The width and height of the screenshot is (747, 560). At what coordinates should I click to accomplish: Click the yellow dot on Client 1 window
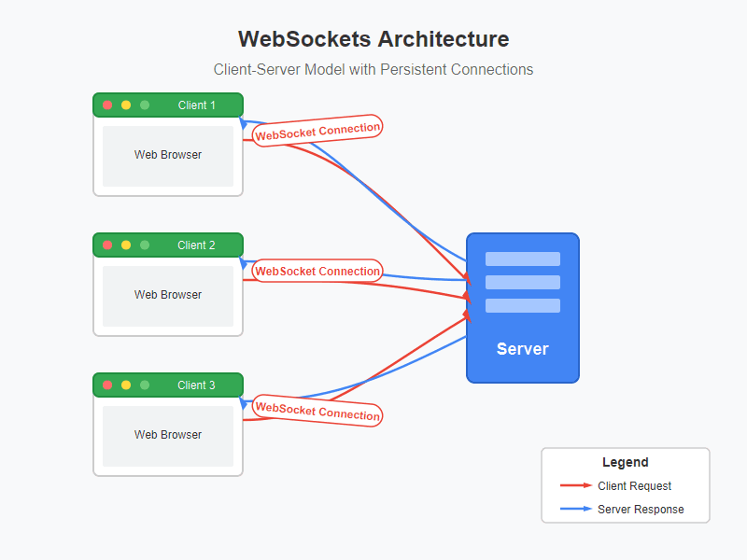pyautogui.click(x=126, y=105)
